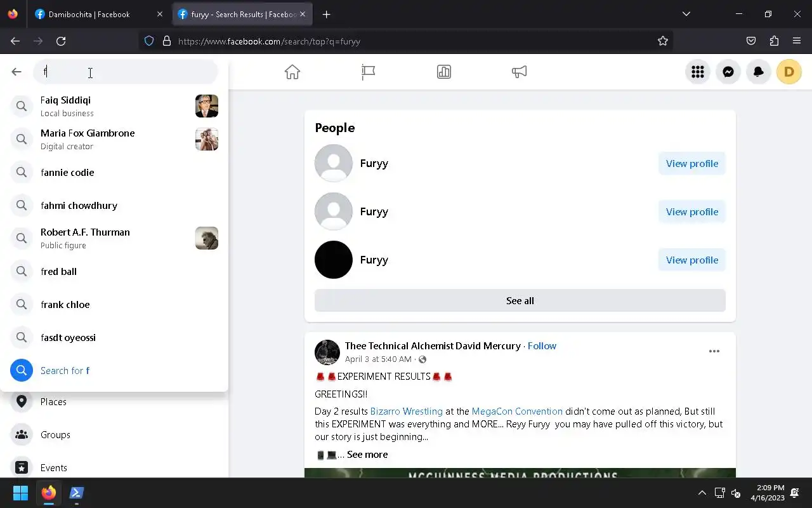Image resolution: width=812 pixels, height=508 pixels.
Task: Open the Firefox Pocket save icon
Action: pos(751,41)
